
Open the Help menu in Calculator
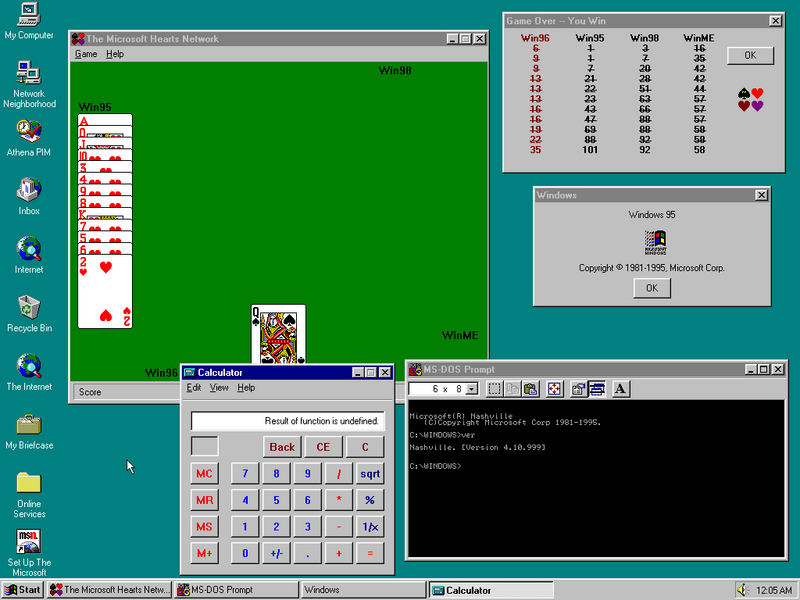(x=246, y=388)
